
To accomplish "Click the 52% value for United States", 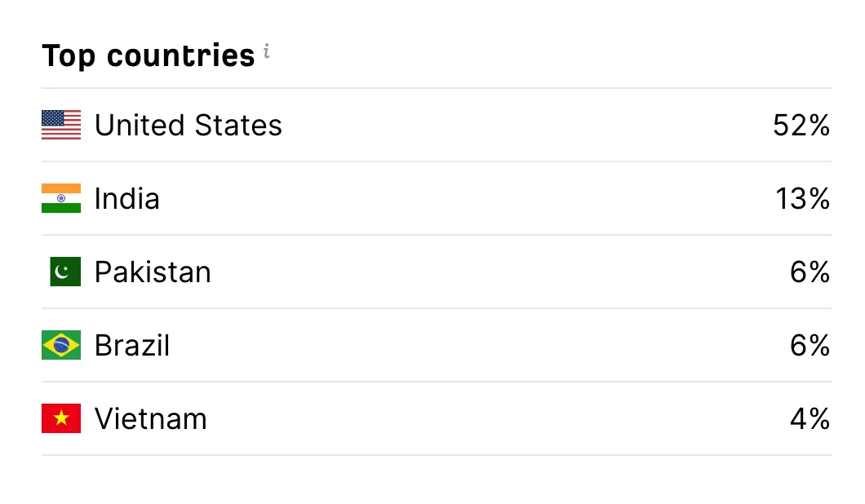I will point(801,125).
